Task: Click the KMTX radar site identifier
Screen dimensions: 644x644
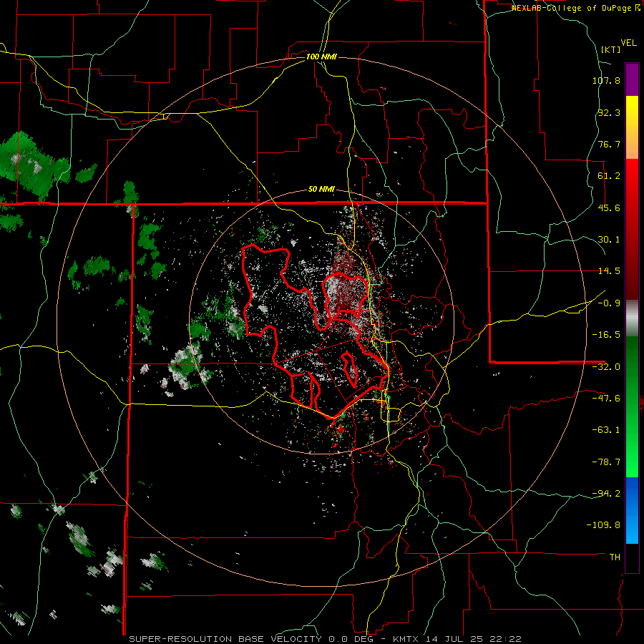Action: (x=406, y=639)
